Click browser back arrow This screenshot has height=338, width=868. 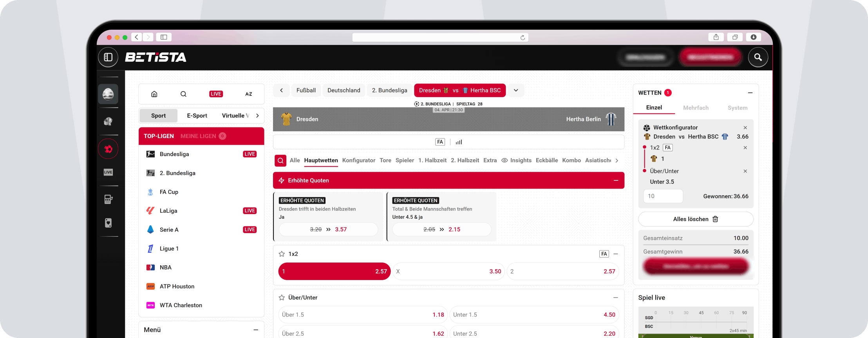(x=136, y=37)
